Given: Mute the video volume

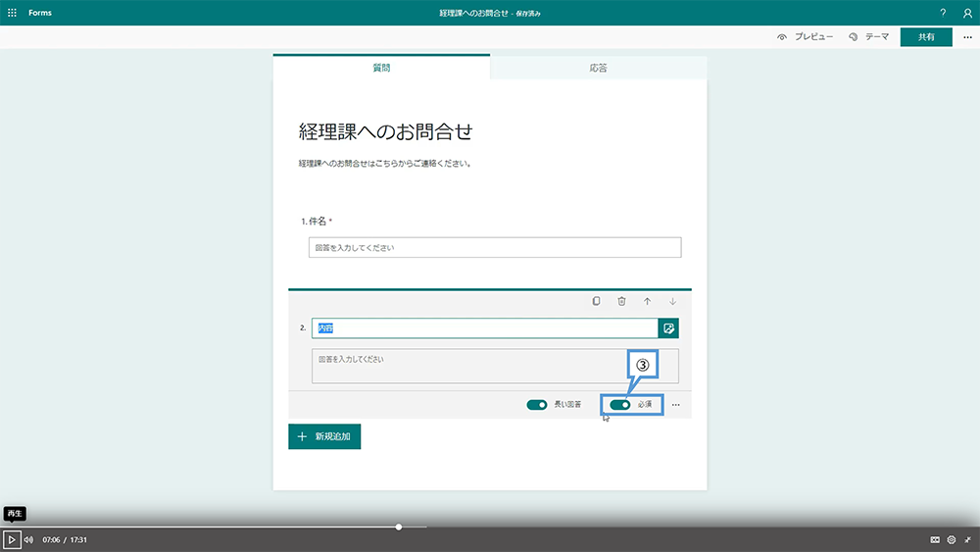Looking at the screenshot, I should tap(28, 539).
